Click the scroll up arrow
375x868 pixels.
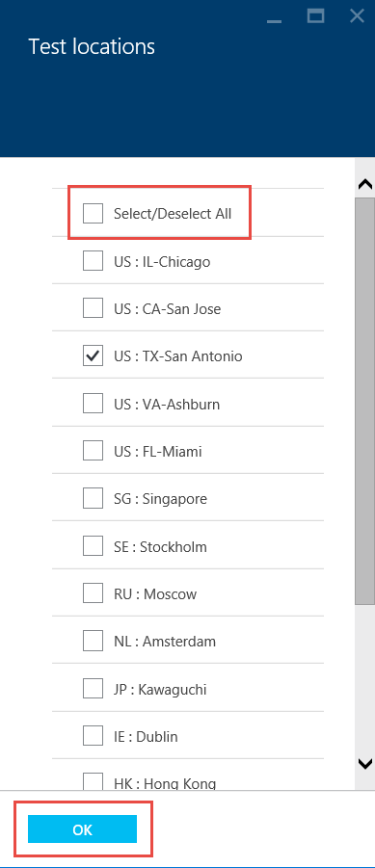pos(365,185)
